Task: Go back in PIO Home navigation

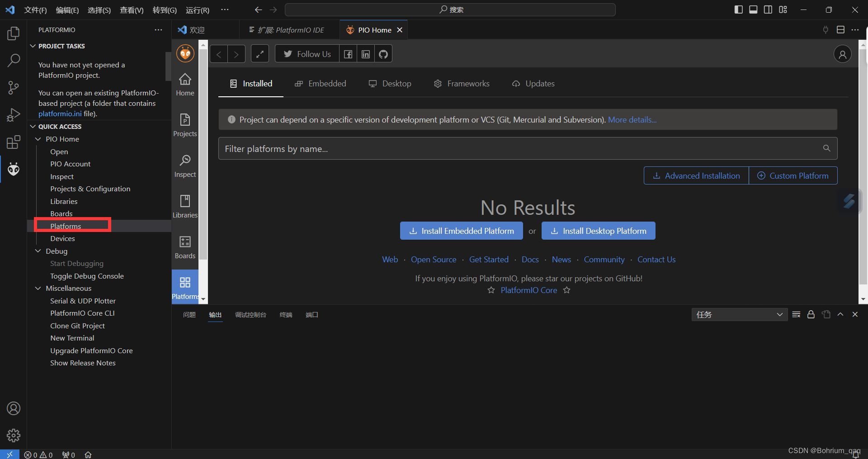Action: 219,54
